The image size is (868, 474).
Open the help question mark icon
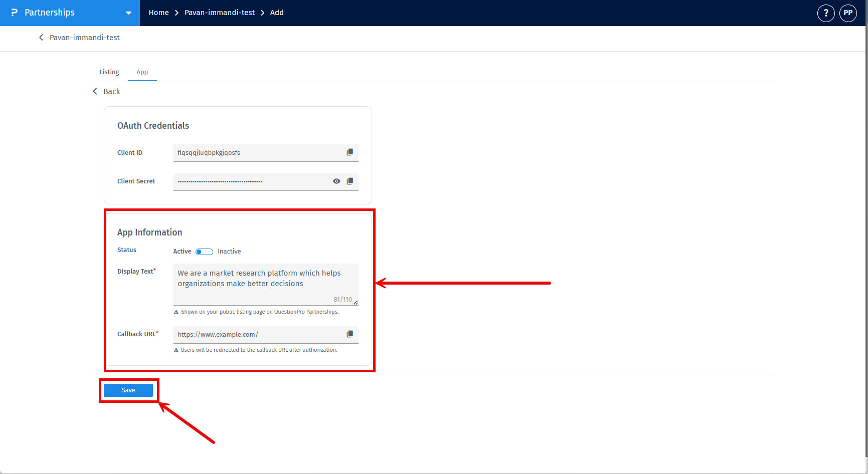826,13
